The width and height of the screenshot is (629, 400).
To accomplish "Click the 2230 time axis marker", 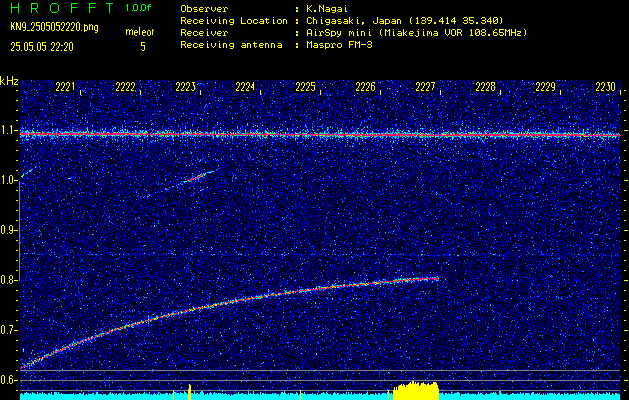I will 606,87.
